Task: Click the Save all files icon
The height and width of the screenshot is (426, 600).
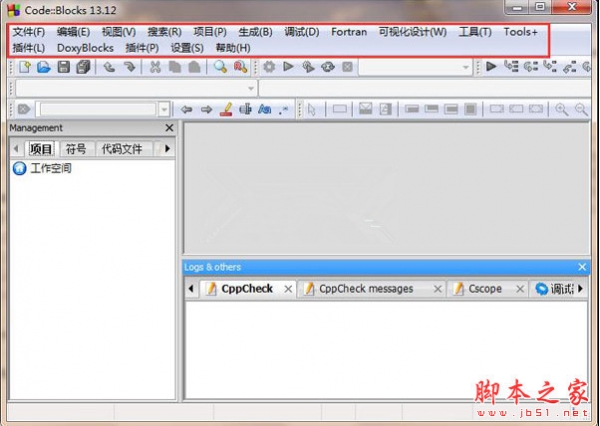Action: click(83, 67)
